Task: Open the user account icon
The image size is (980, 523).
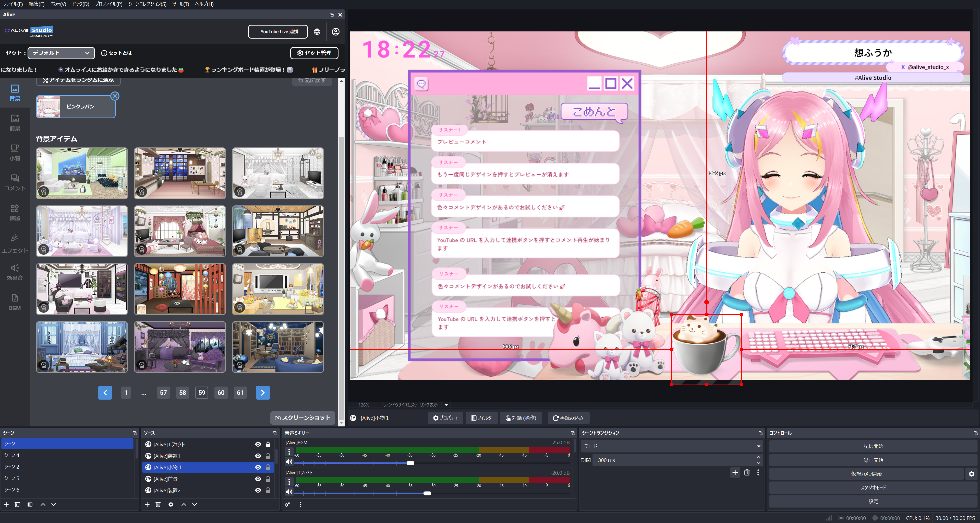Action: click(x=335, y=32)
